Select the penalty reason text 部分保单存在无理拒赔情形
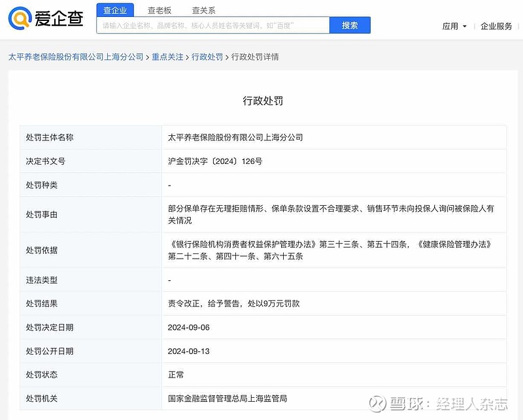 point(216,208)
